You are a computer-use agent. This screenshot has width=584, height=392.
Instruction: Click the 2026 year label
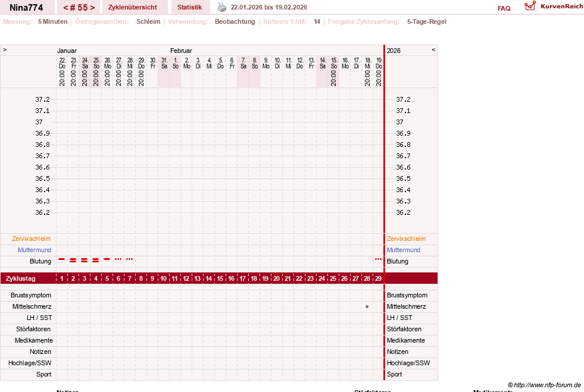click(394, 51)
